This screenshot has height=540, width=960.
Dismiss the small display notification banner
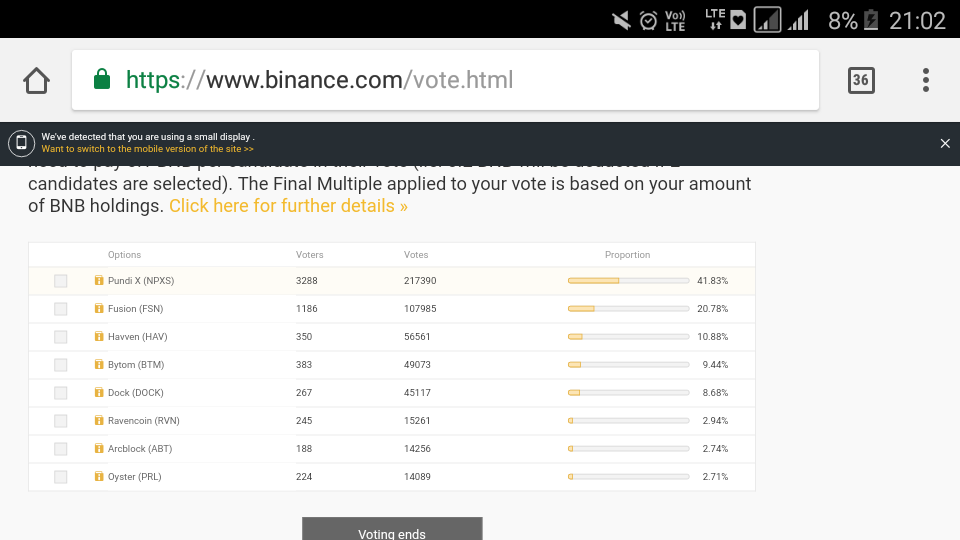click(945, 144)
